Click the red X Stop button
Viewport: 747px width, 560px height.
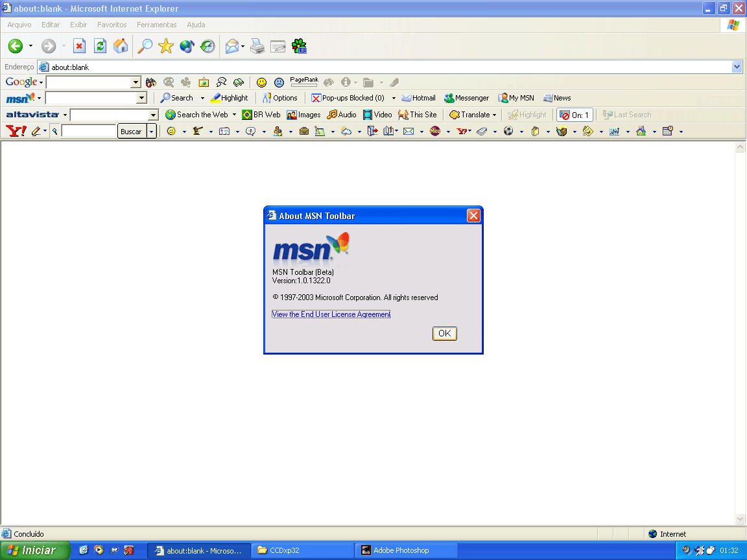[79, 46]
